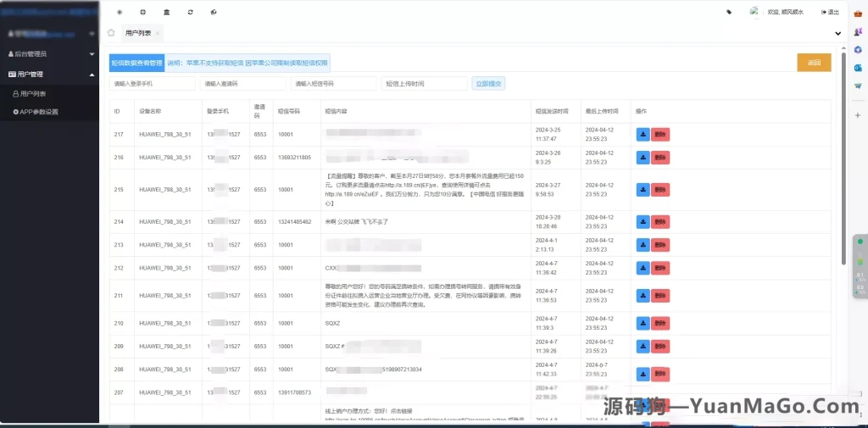
Task: Click SMS number 13911708573 cell
Action: coord(294,392)
